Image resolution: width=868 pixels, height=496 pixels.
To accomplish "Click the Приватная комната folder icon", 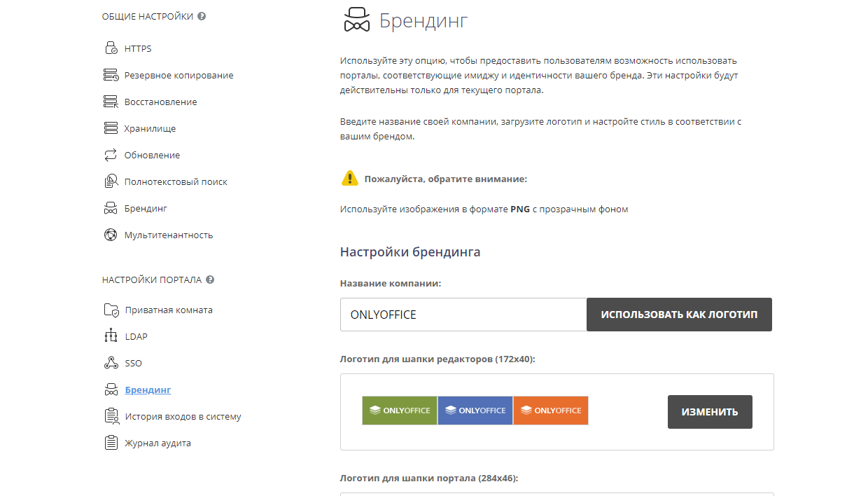I will (111, 310).
